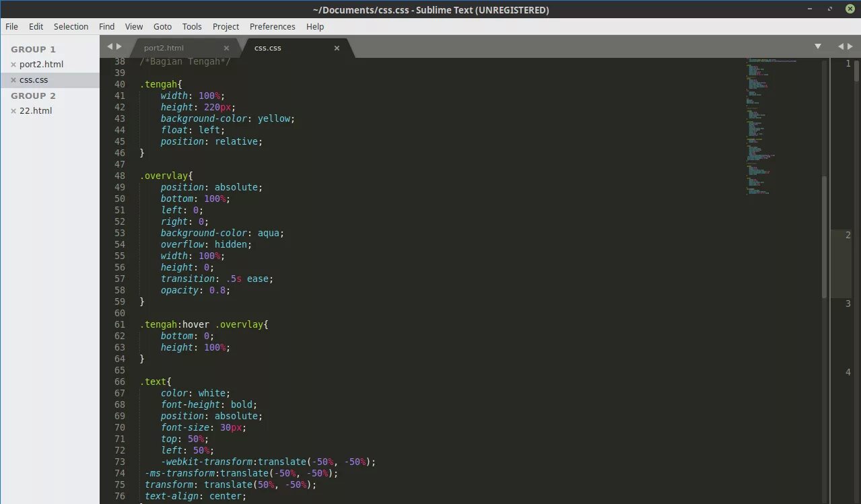Close 22.html in sidebar Group 2

point(13,111)
